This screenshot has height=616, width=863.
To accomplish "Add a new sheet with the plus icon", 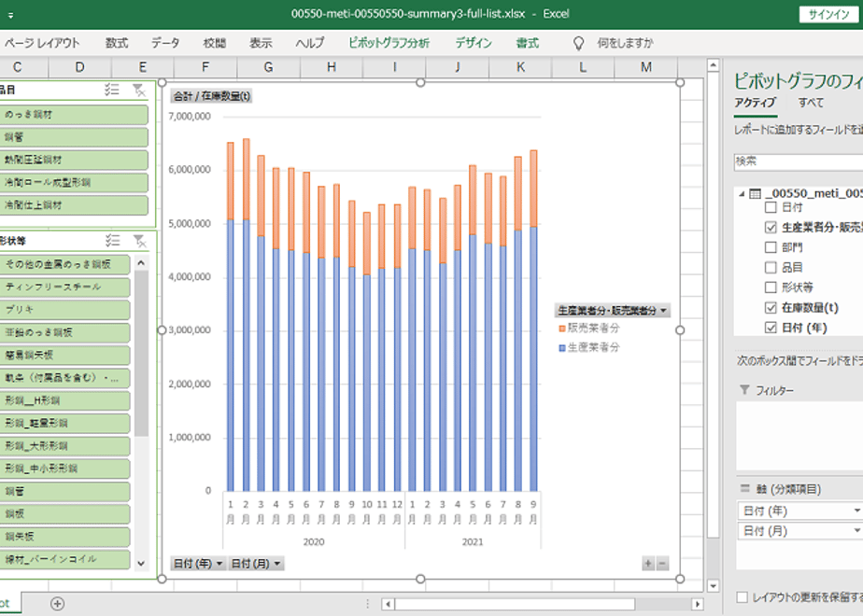I will click(57, 603).
